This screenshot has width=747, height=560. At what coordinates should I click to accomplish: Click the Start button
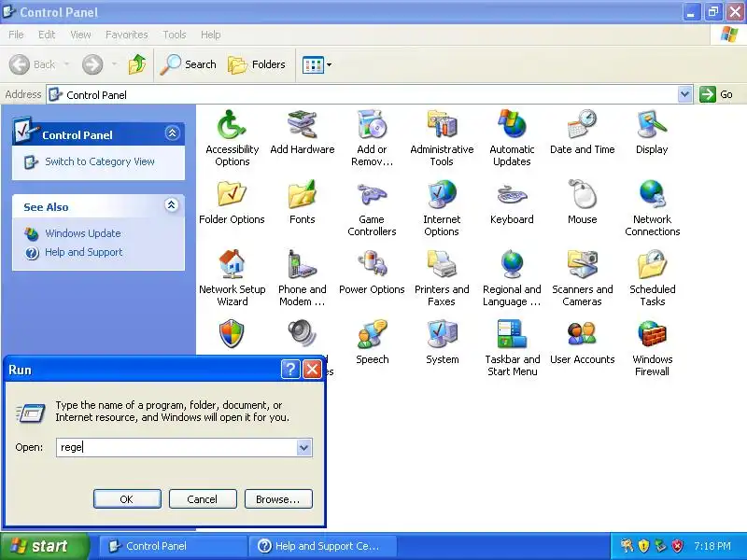pos(45,546)
